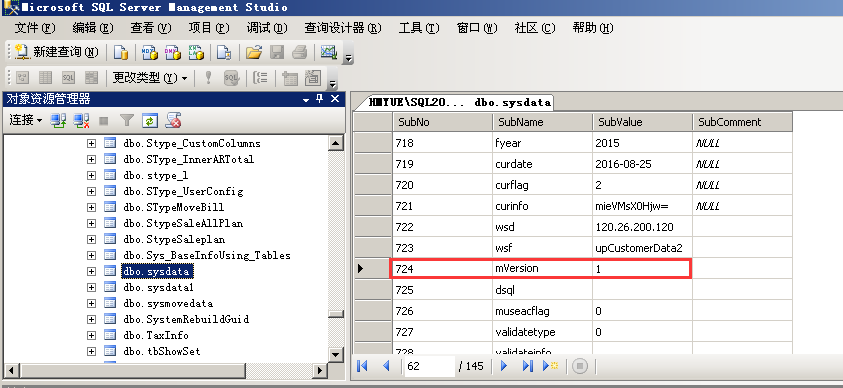
Task: Show the results pane icon
Action: coord(91,78)
